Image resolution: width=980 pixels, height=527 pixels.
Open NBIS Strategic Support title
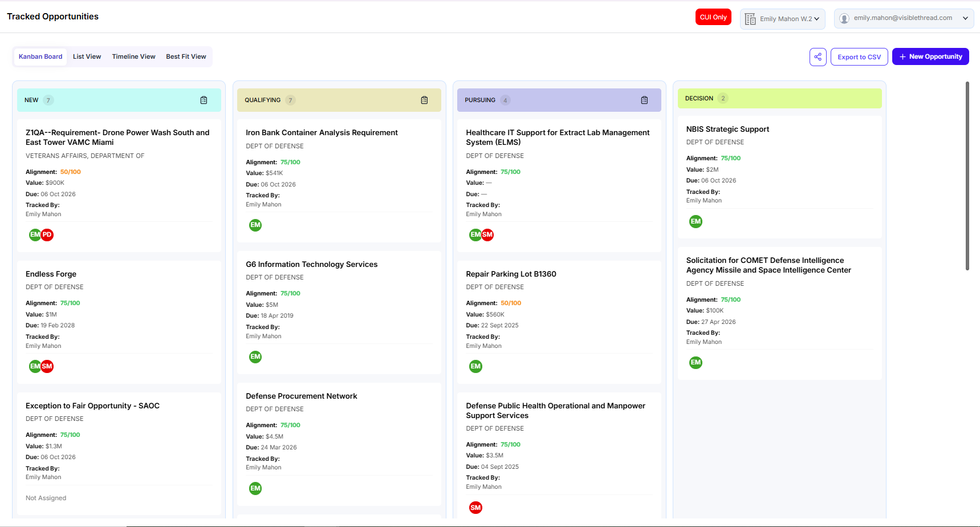point(727,129)
